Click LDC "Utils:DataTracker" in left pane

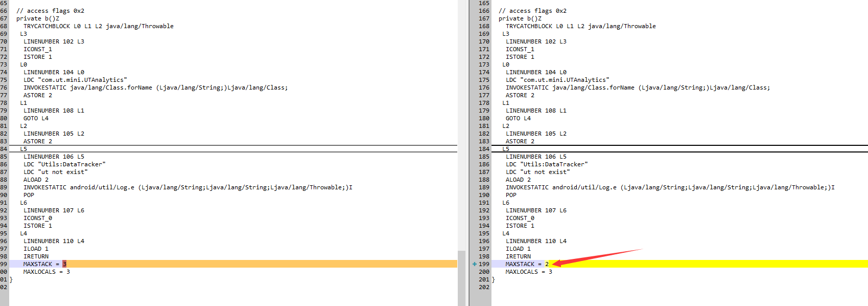coord(64,164)
